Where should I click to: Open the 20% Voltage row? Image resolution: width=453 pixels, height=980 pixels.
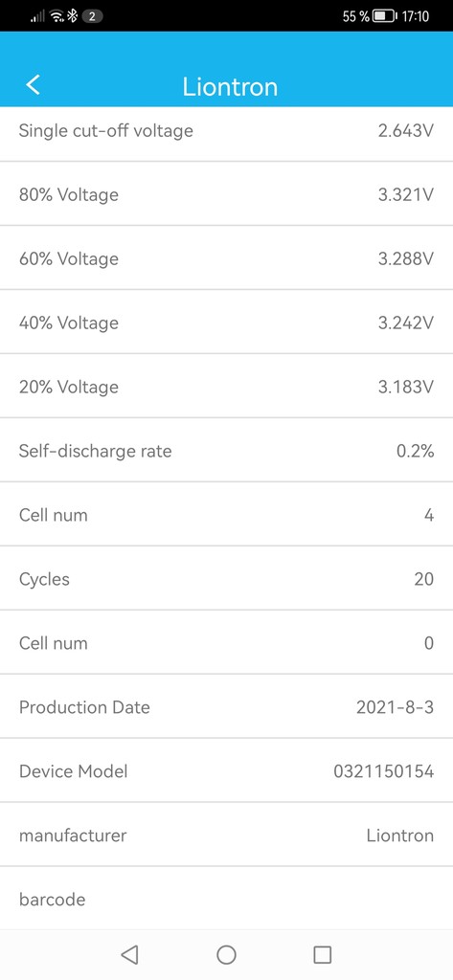(226, 387)
